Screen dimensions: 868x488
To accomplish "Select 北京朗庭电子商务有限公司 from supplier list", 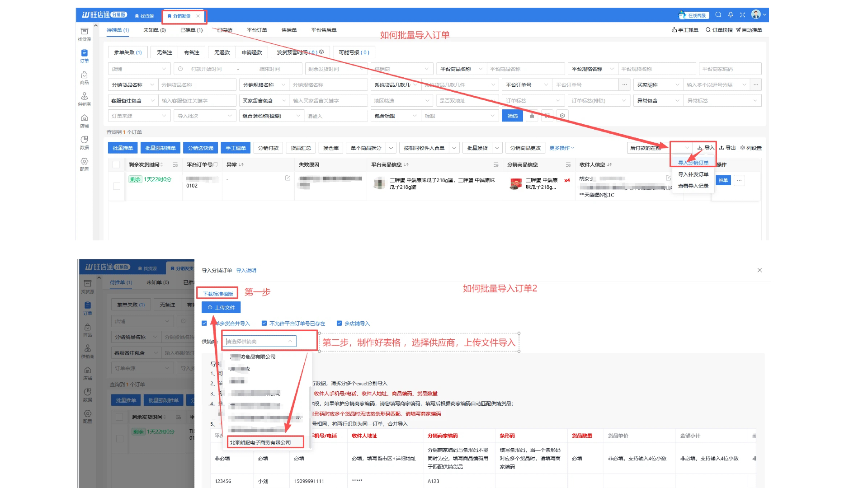I will click(x=260, y=442).
